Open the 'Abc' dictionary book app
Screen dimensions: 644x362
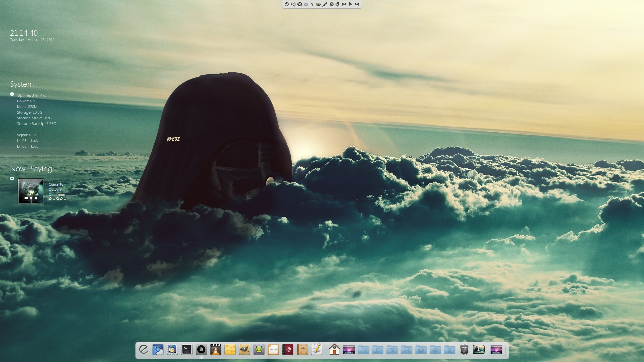[x=302, y=350]
